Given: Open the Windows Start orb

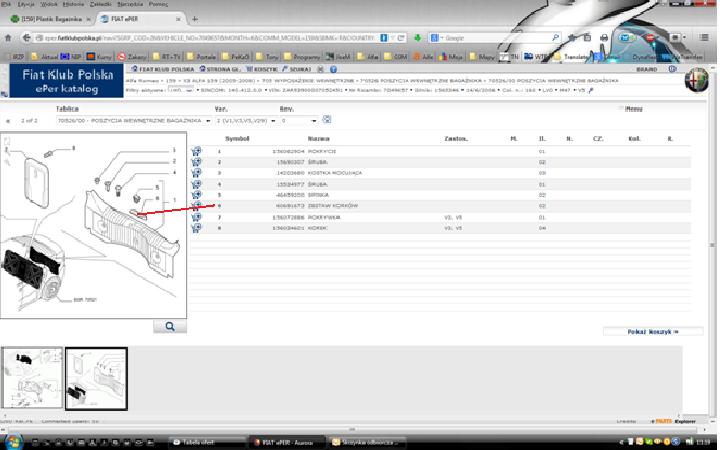Looking at the screenshot, I should click(13, 442).
